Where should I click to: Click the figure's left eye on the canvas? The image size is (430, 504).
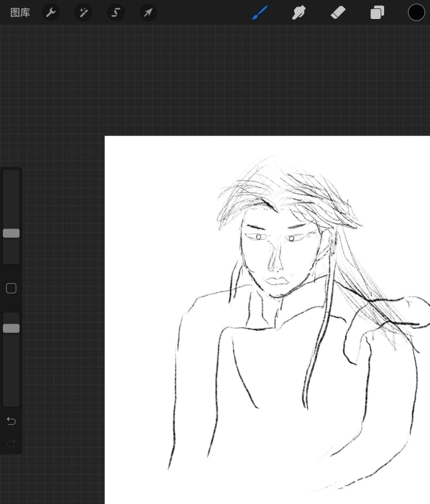[x=259, y=237]
